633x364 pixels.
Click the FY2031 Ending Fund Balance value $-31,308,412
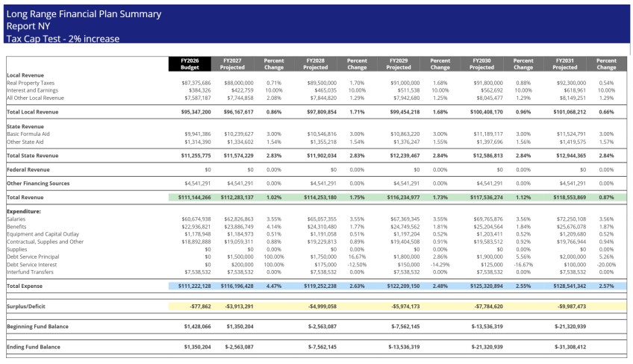point(570,347)
